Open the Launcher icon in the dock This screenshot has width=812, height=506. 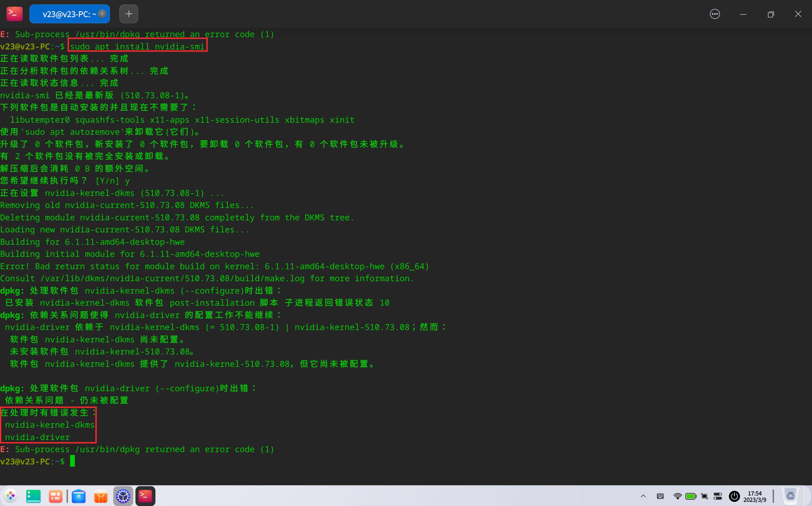pyautogui.click(x=10, y=496)
